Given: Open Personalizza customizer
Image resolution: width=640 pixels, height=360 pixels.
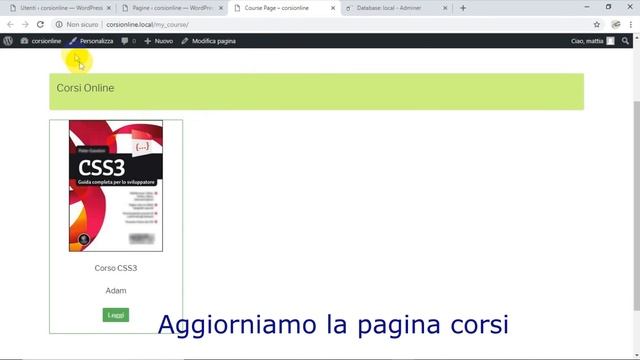Looking at the screenshot, I should click(x=91, y=41).
